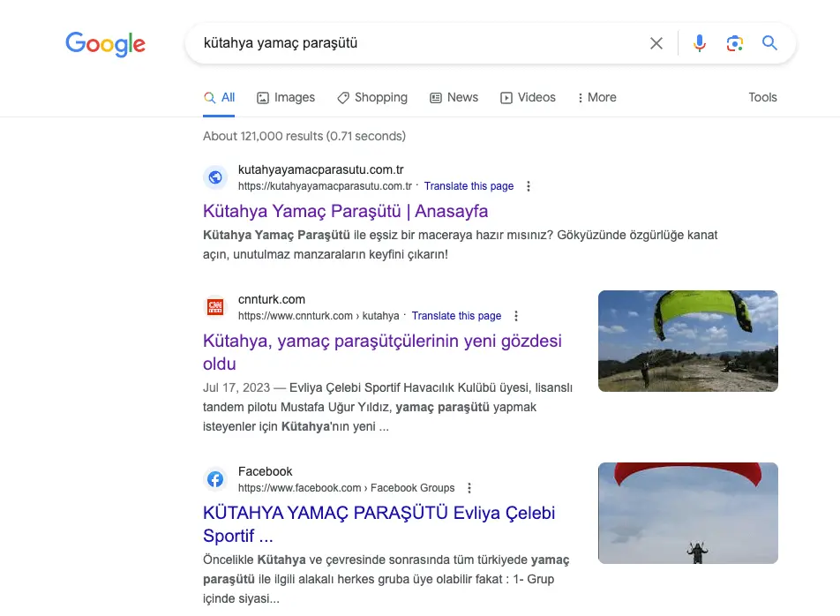
Task: Click Translate this page for kutahyayamacparasutu.com.tr
Action: [469, 186]
